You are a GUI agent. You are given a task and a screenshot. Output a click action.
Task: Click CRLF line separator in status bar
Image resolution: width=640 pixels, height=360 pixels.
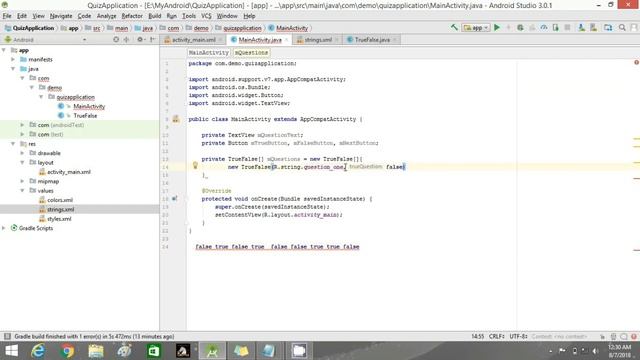(496, 336)
